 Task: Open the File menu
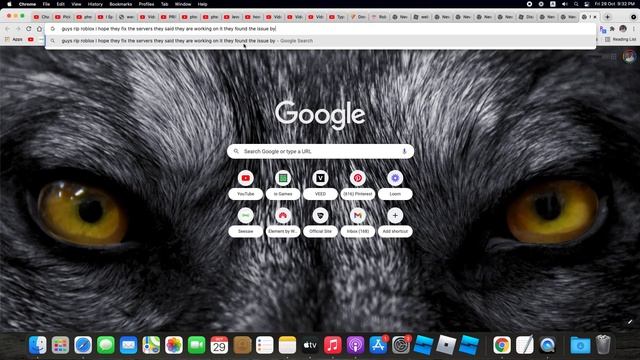coord(46,4)
